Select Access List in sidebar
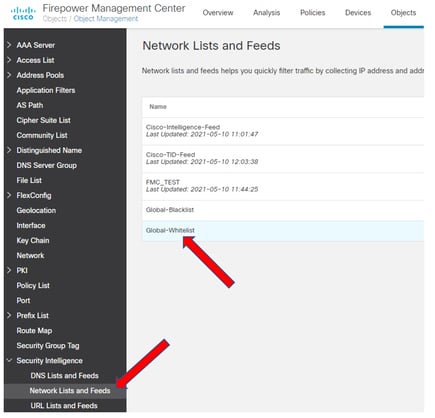The width and height of the screenshot is (435, 418). 35,60
